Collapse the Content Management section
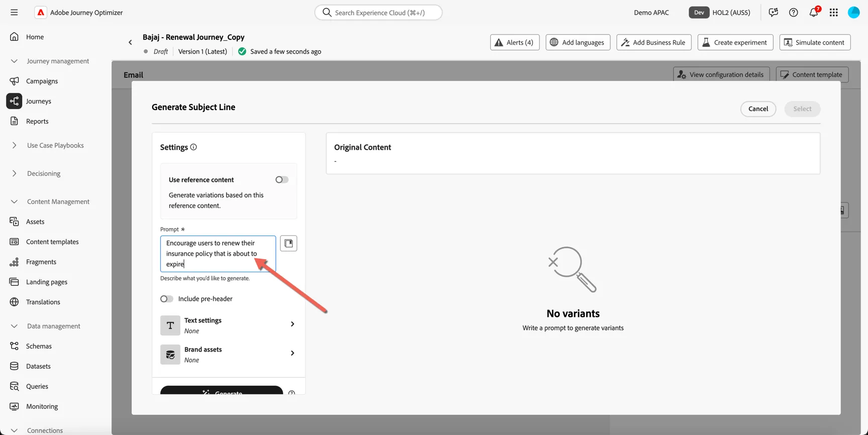Screen dimensions: 868x435 [x=14, y=202]
